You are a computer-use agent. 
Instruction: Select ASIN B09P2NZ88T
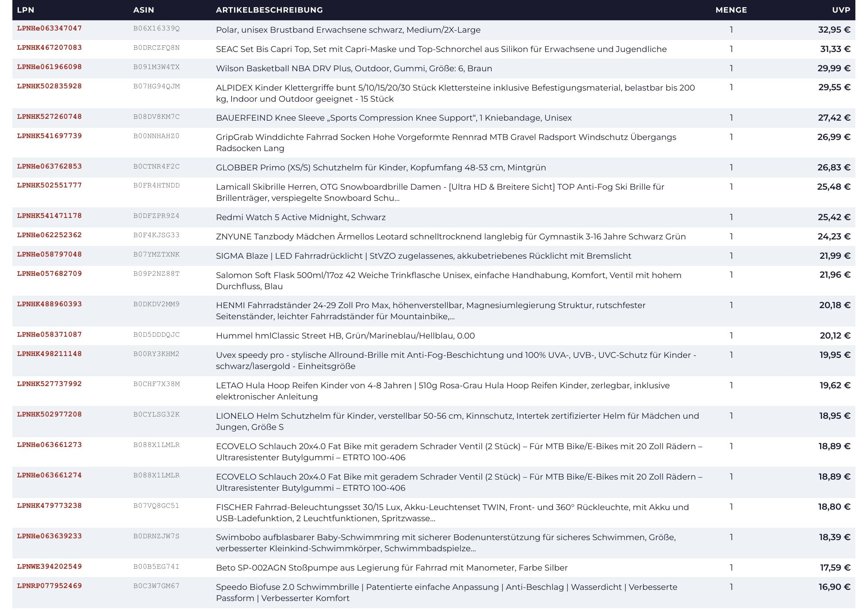[157, 274]
